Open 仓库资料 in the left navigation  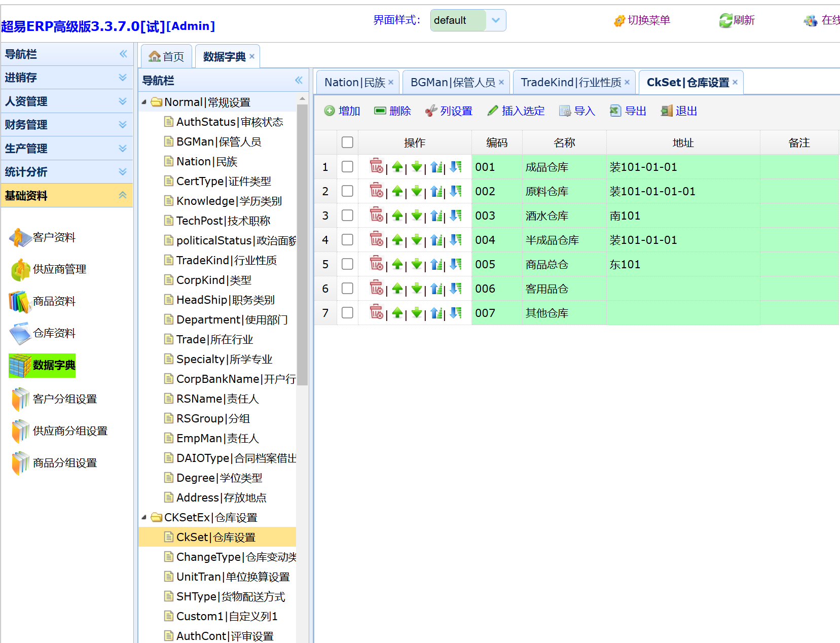click(54, 333)
